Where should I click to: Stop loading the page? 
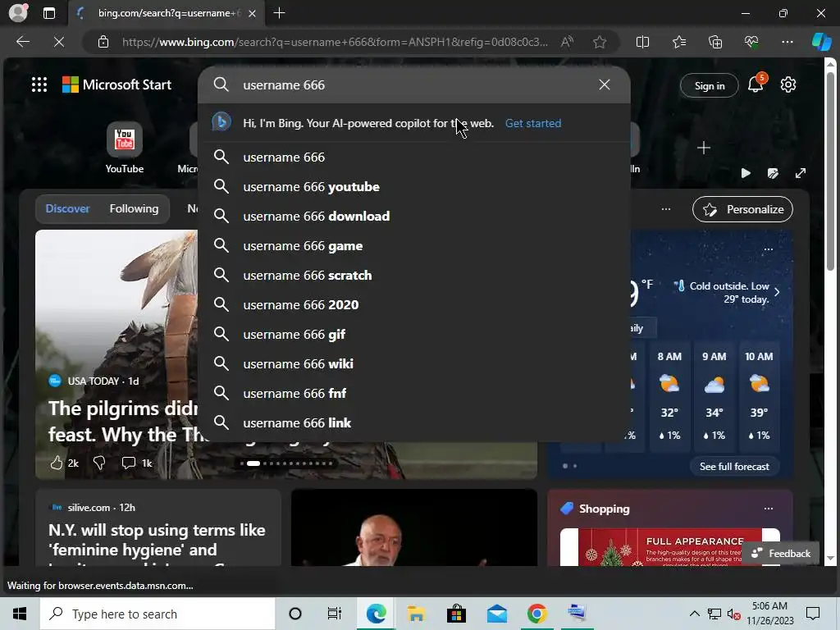59,42
